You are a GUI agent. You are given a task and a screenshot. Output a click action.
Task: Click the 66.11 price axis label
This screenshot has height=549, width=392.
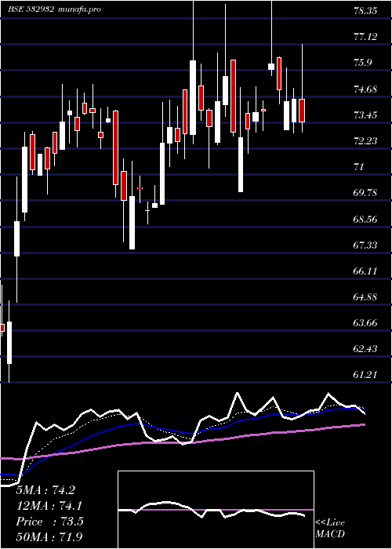point(365,271)
